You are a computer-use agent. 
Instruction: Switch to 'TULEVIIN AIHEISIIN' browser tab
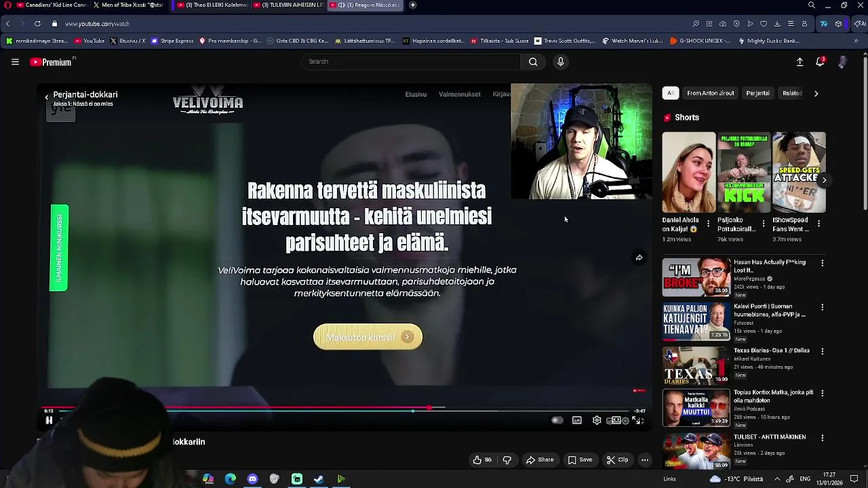288,5
